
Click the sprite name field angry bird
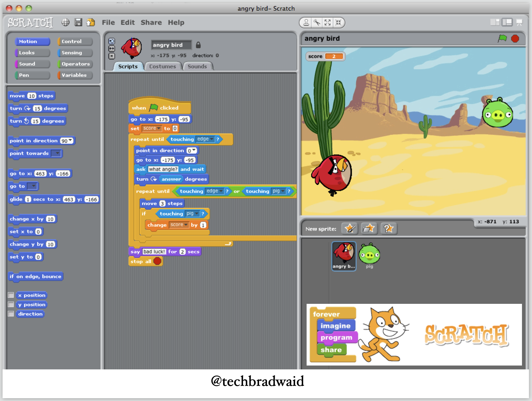tap(171, 45)
